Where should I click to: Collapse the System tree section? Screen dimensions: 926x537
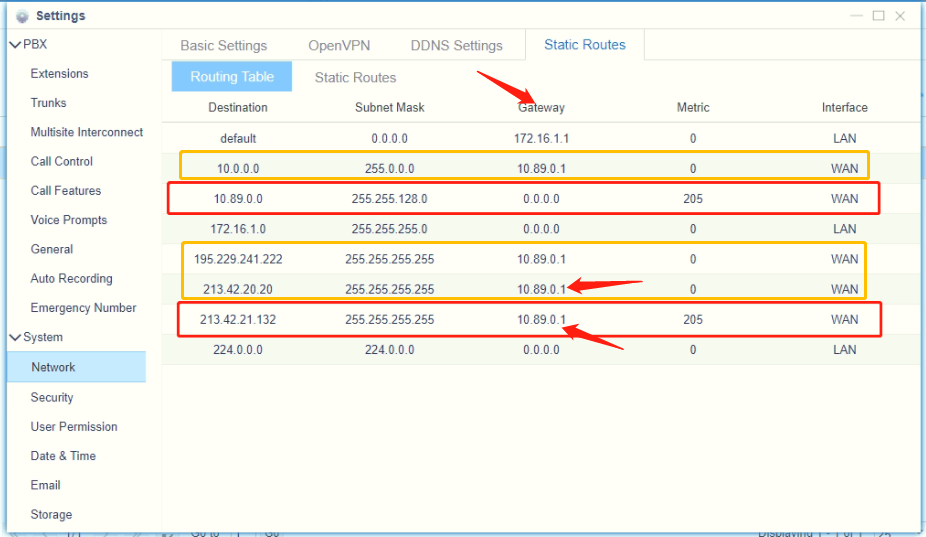(15, 337)
